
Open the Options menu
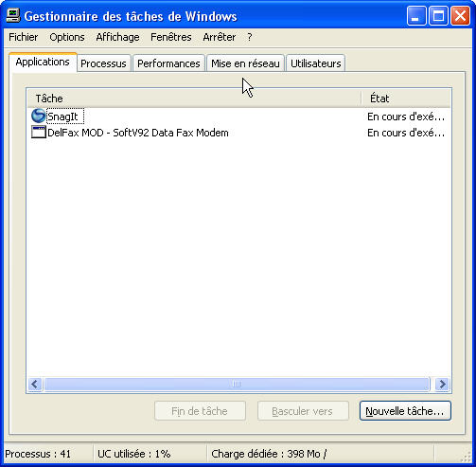pyautogui.click(x=67, y=37)
